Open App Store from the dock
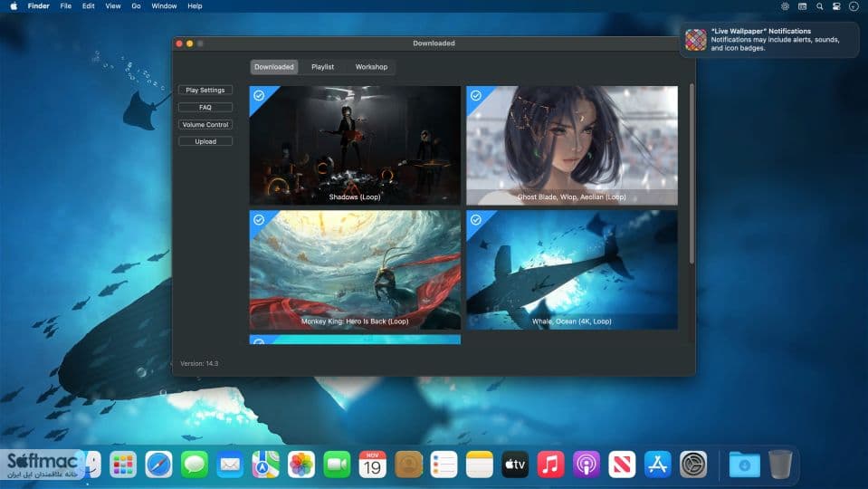Viewport: 868px width, 489px height. [x=658, y=464]
